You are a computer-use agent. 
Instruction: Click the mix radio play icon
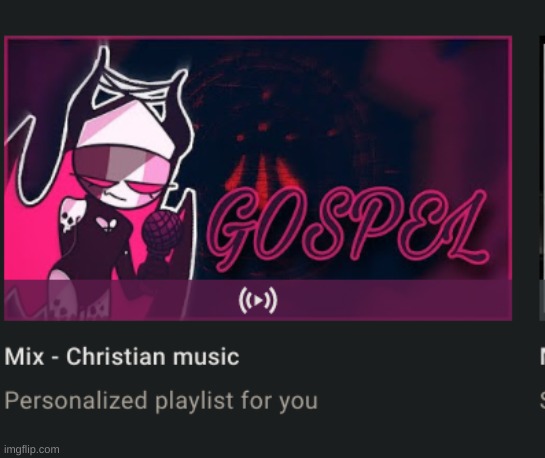point(258,300)
